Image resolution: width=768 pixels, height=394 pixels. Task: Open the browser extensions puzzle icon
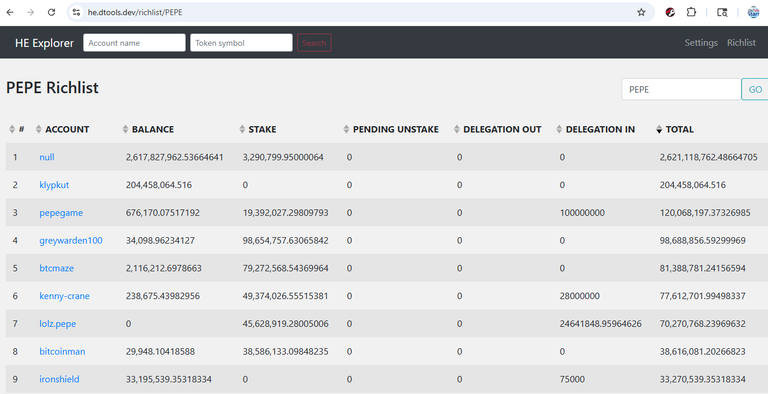691,12
